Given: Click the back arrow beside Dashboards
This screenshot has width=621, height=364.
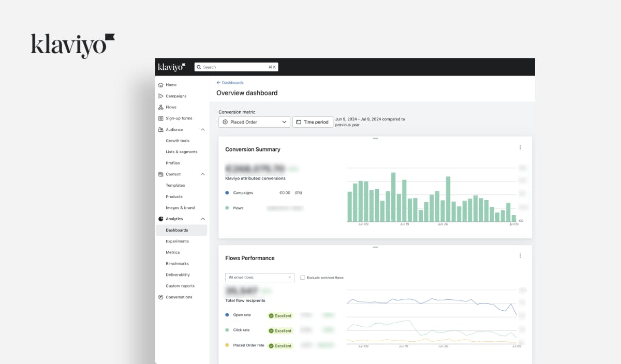Looking at the screenshot, I should point(218,83).
